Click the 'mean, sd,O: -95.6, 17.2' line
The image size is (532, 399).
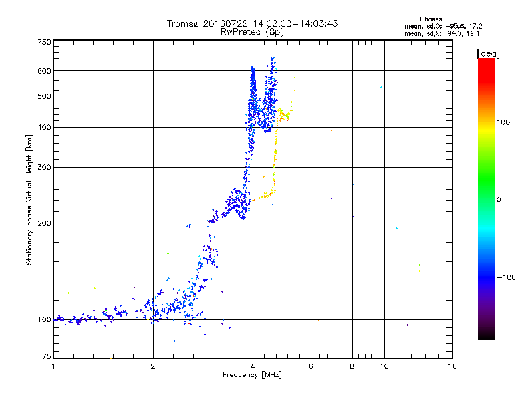[443, 26]
